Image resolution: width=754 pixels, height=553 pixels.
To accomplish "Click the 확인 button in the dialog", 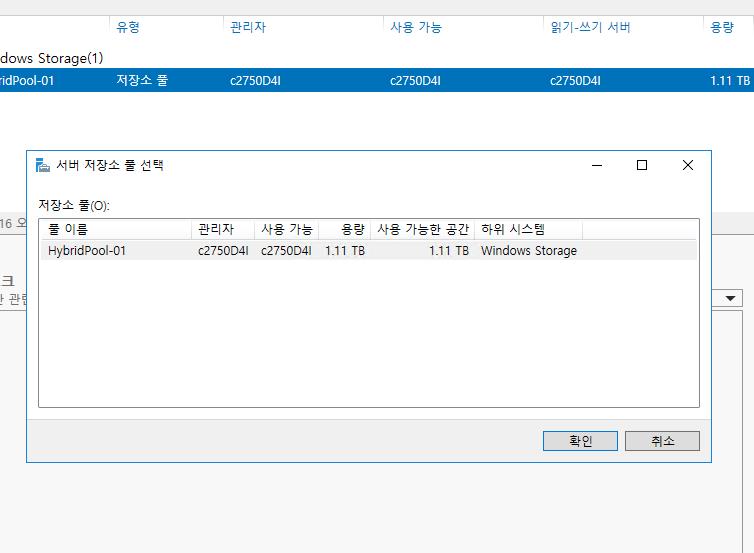I will coord(580,440).
